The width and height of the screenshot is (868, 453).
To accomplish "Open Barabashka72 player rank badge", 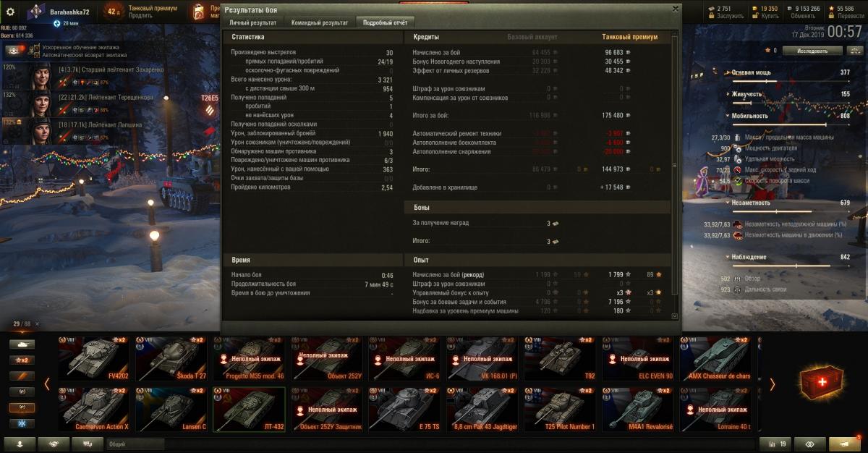I will [38, 12].
